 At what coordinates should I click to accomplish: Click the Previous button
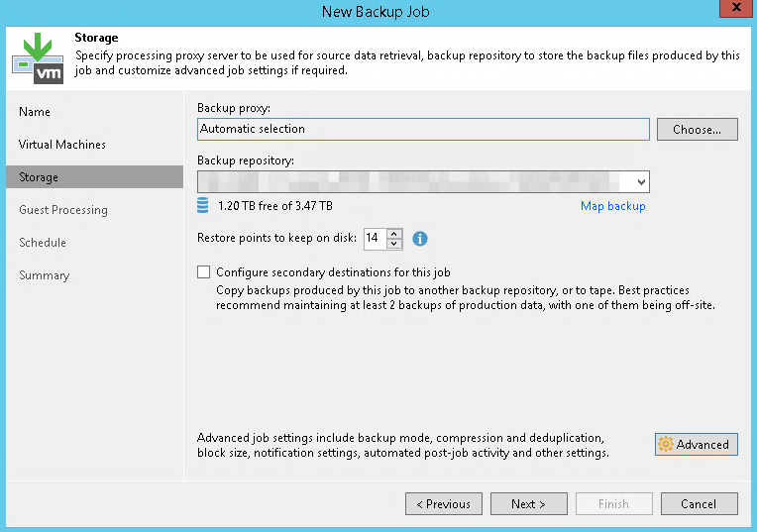(444, 504)
